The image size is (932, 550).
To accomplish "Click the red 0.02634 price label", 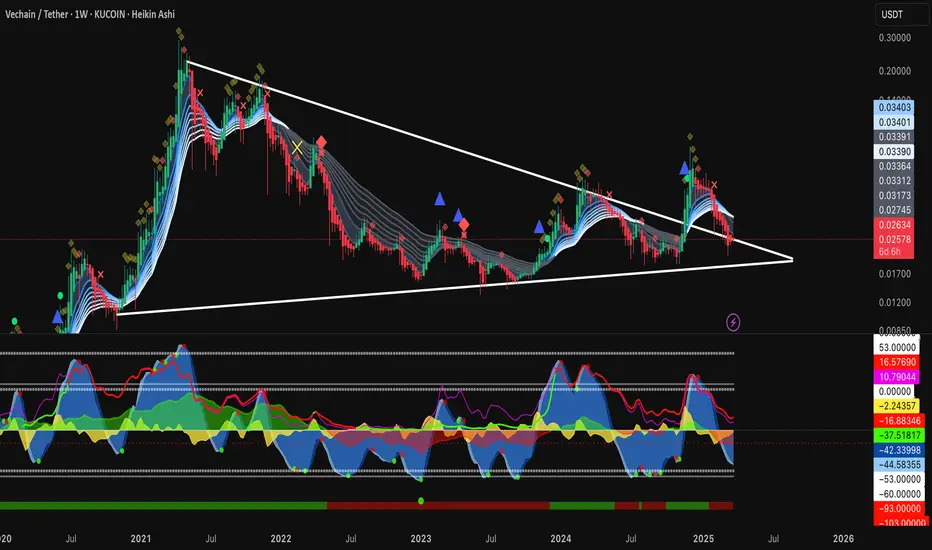I will (894, 225).
